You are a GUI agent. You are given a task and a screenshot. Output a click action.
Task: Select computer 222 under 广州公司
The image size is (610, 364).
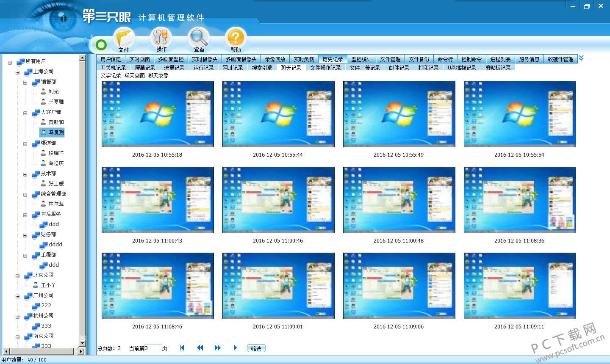point(46,305)
